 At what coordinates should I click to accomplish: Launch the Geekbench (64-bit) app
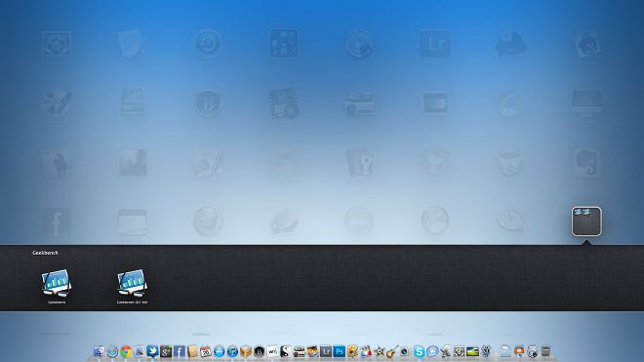pyautogui.click(x=132, y=283)
